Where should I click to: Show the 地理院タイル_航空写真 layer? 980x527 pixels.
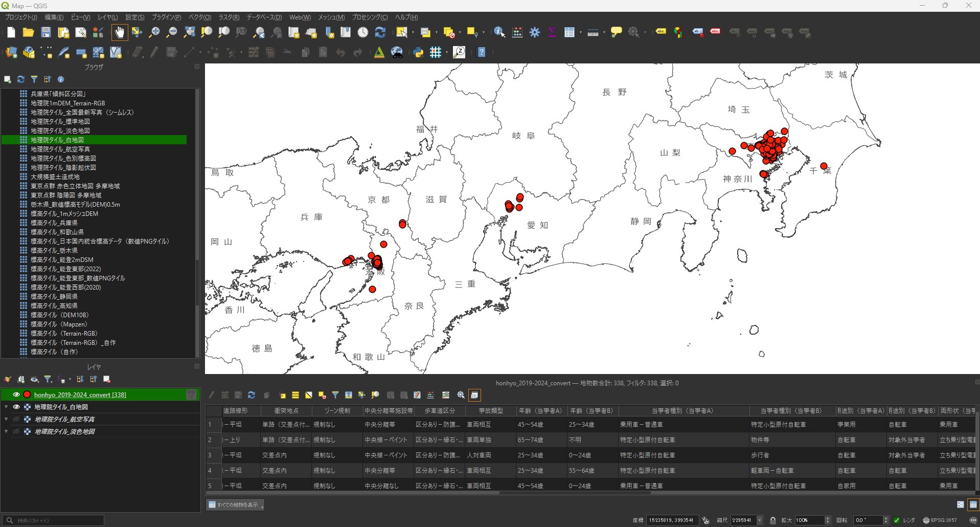pyautogui.click(x=16, y=419)
